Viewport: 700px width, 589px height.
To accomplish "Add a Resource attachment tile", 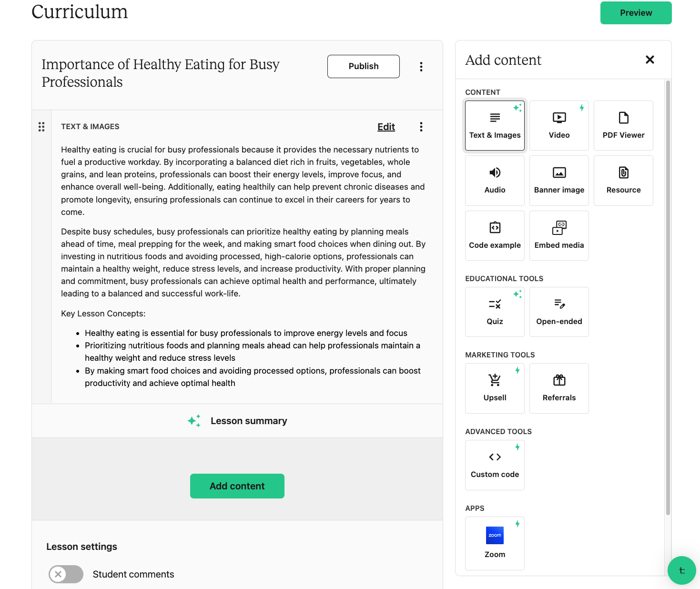I will [x=623, y=181].
